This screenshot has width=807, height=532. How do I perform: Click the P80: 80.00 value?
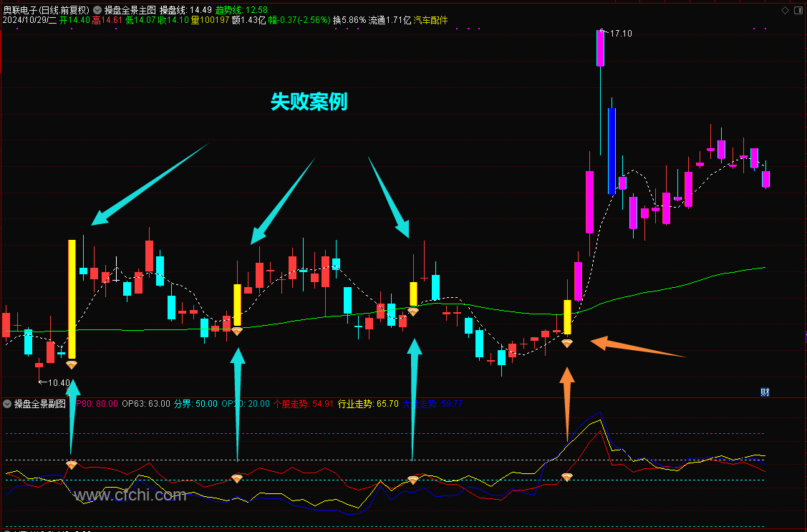tap(96, 404)
